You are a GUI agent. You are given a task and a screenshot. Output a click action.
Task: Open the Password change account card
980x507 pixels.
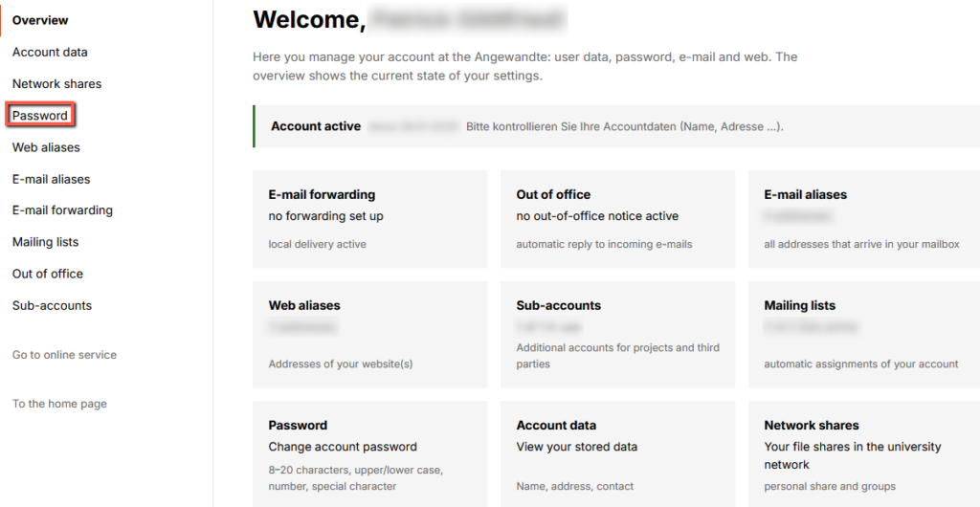pyautogui.click(x=370, y=454)
